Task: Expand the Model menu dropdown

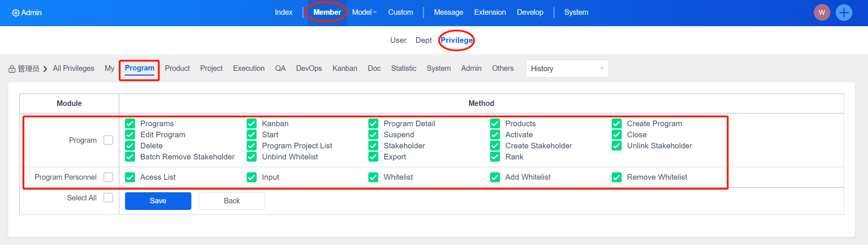Action: [364, 12]
